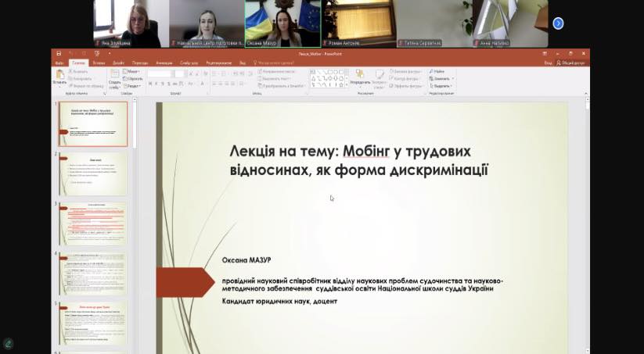644x354 pixels.
Task: Switch to the Рецензирование (Review) tab
Action: pyautogui.click(x=218, y=63)
